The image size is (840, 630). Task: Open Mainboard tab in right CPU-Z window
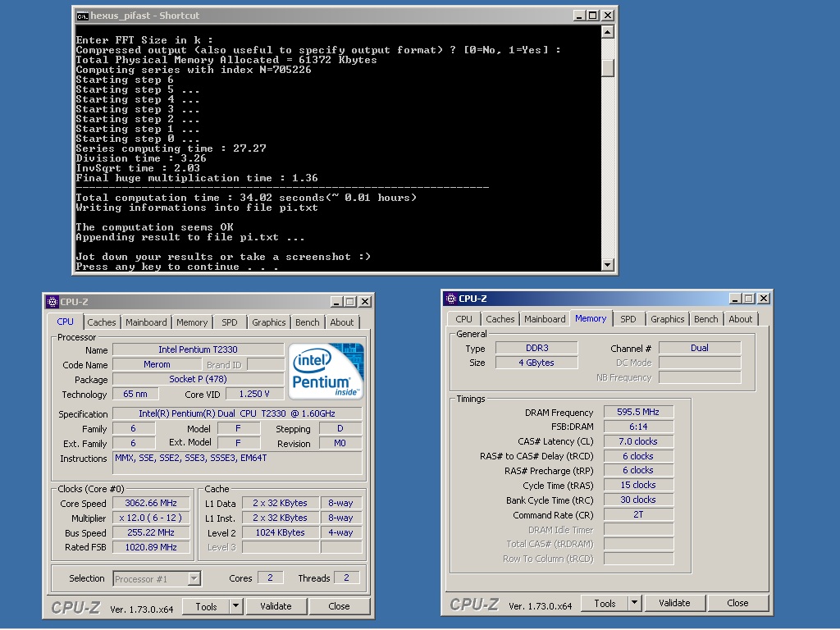(x=545, y=319)
